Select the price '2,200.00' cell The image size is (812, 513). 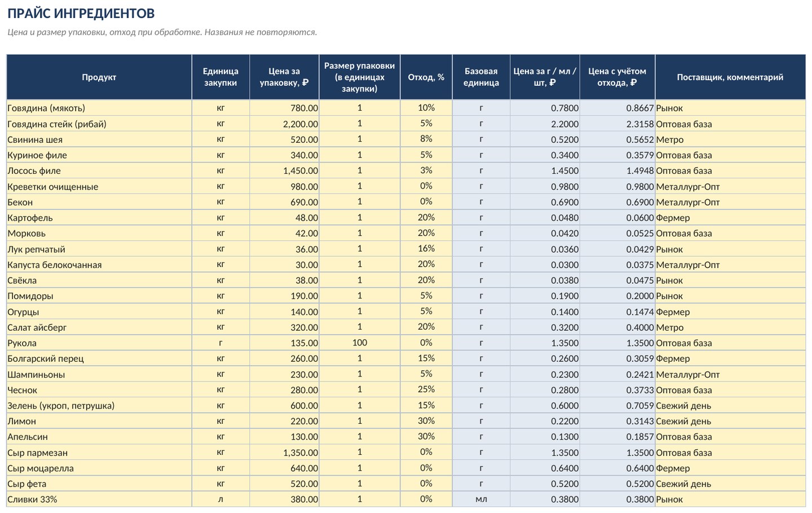click(284, 124)
